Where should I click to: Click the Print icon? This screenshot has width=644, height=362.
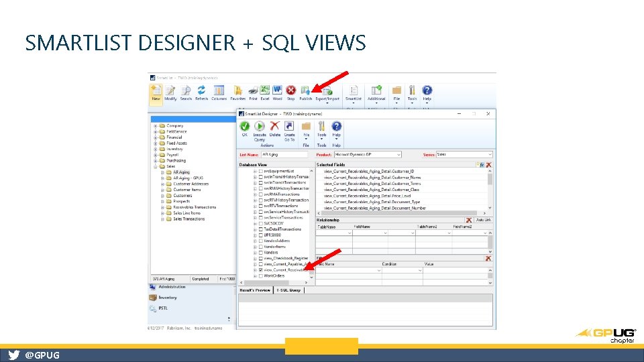pos(253,90)
